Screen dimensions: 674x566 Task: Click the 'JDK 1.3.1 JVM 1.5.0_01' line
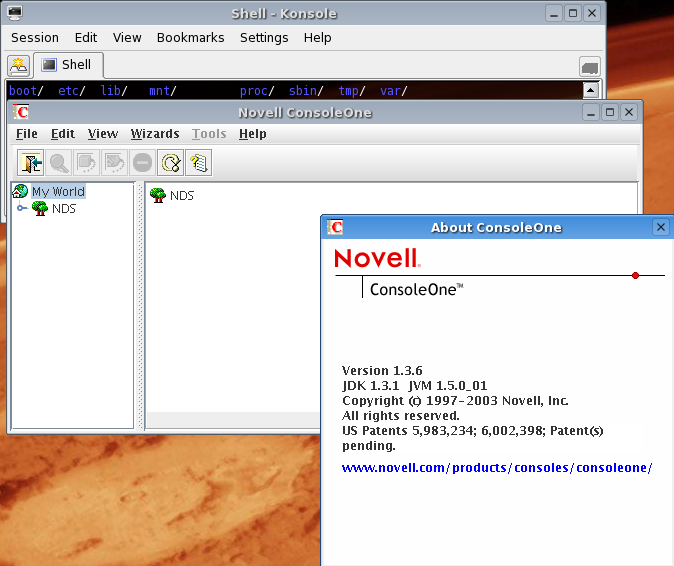415,385
